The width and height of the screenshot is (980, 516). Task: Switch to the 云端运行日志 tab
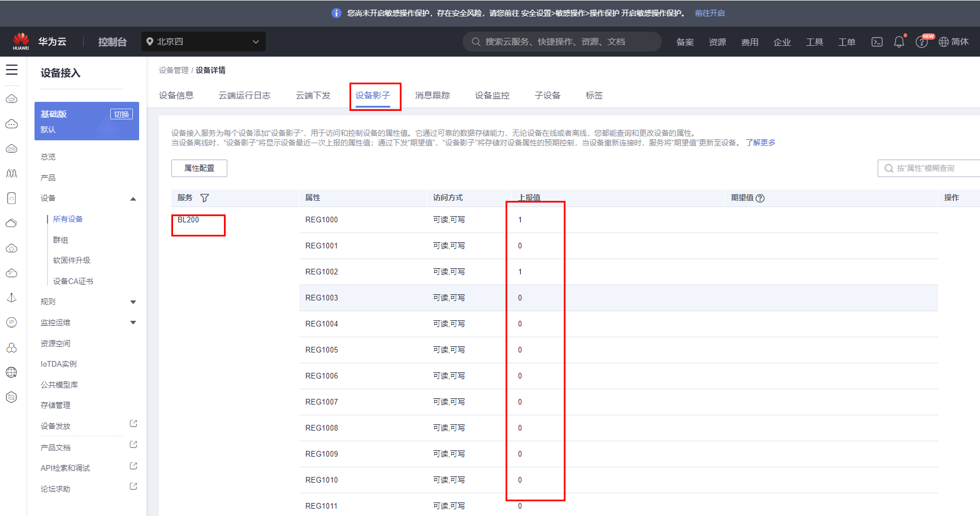pyautogui.click(x=245, y=96)
